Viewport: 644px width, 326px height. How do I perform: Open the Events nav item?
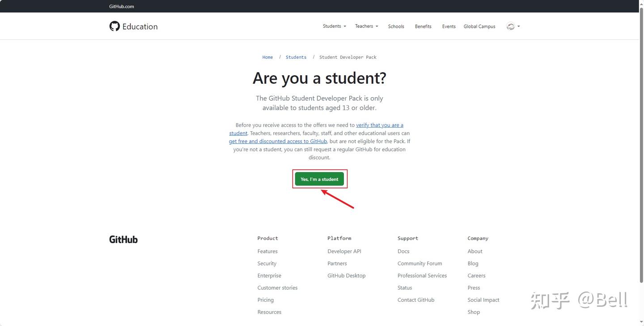pos(449,26)
